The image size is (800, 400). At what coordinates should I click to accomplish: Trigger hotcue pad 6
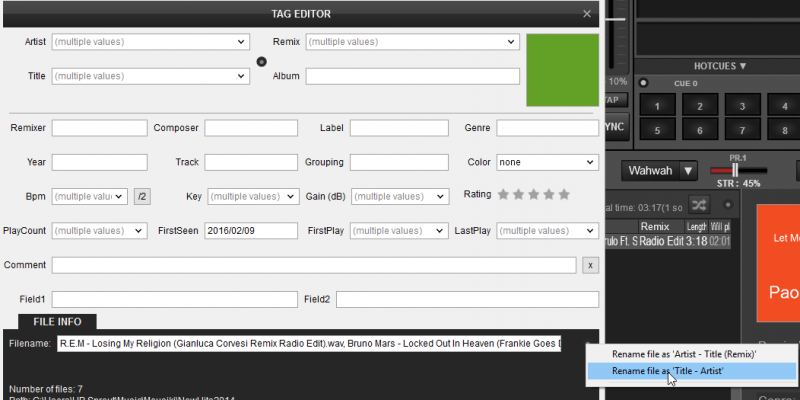click(698, 129)
